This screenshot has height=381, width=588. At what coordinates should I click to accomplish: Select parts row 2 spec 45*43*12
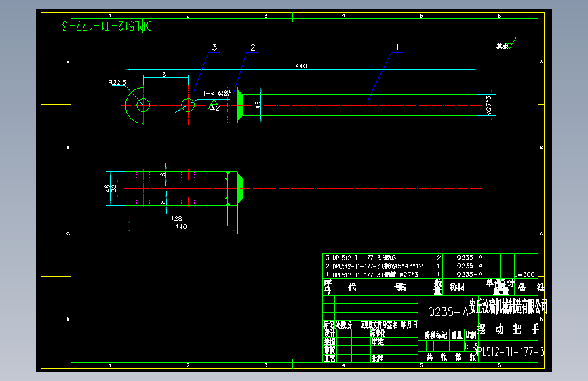pyautogui.click(x=408, y=266)
